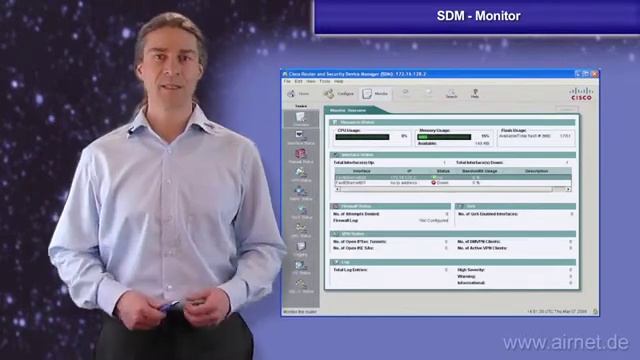Open the Tools menu
Image resolution: width=640 pixels, height=360 pixels.
coord(325,81)
